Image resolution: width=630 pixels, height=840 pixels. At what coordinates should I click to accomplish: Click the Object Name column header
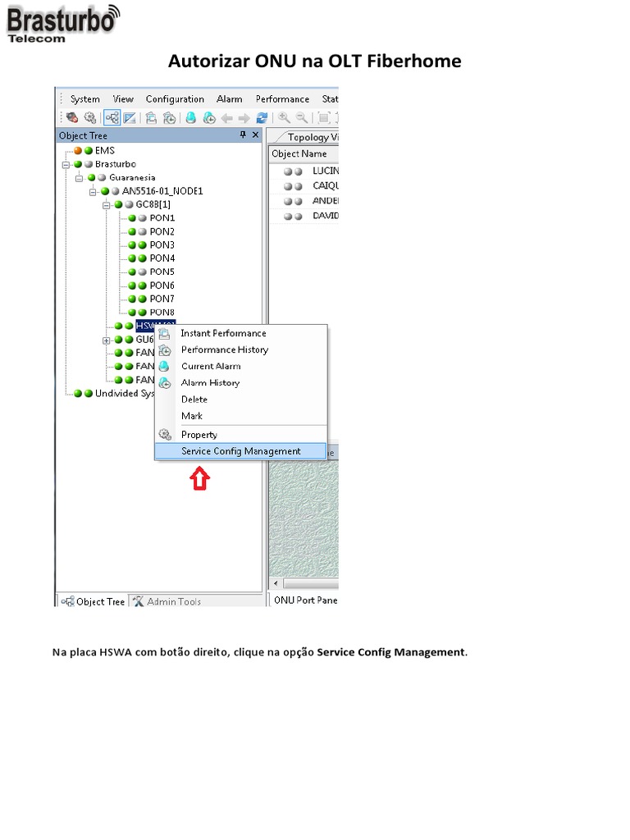pyautogui.click(x=304, y=153)
